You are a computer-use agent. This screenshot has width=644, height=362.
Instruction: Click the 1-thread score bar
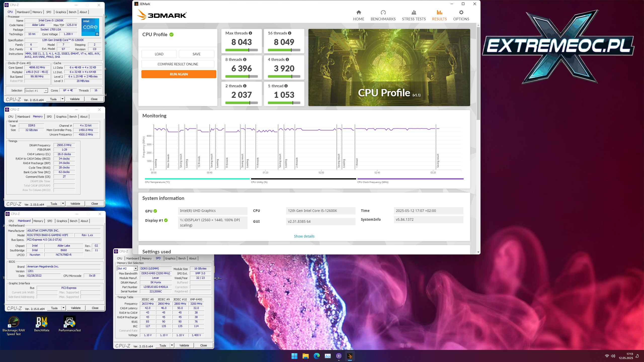pyautogui.click(x=284, y=103)
